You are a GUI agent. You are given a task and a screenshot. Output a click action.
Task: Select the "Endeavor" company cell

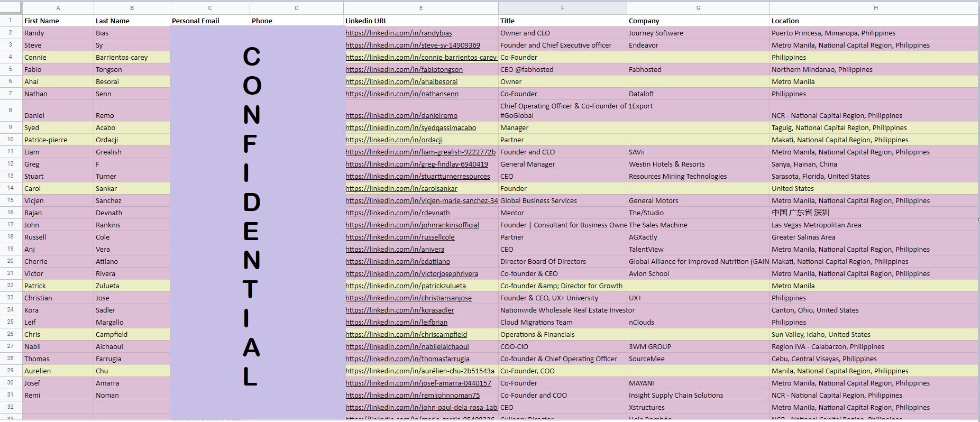tap(698, 45)
